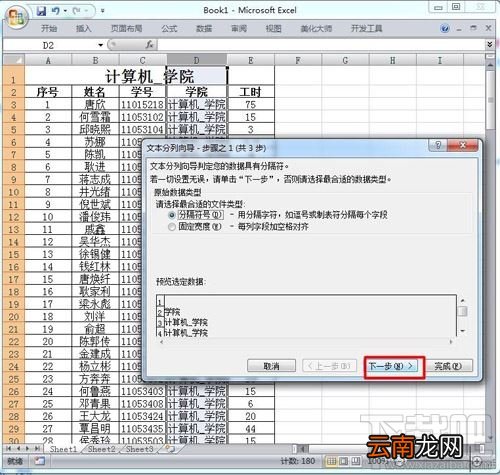Click the zoom in plus icon
The image size is (500, 475).
pos(477,462)
